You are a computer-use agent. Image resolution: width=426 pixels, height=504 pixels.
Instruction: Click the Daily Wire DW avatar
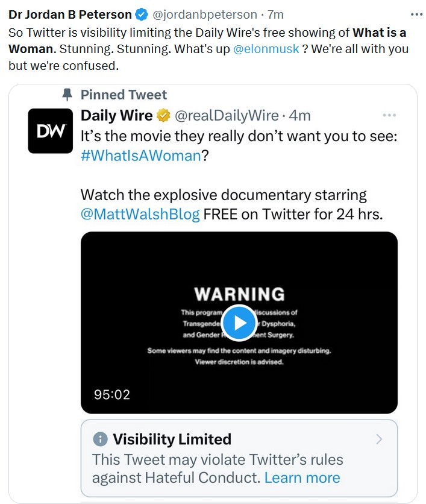[x=51, y=131]
